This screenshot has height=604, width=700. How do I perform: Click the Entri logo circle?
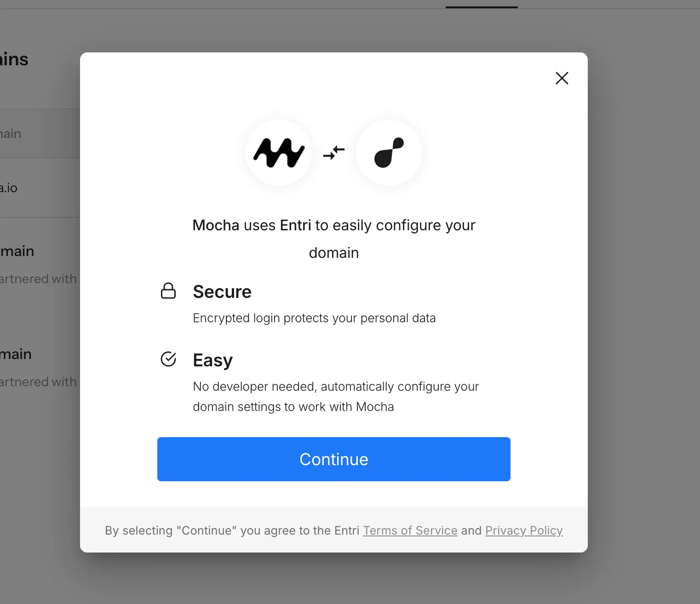389,153
